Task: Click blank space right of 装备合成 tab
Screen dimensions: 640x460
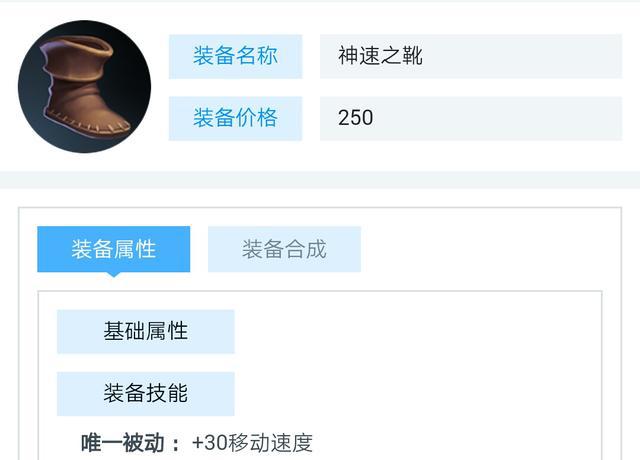Action: tap(480, 249)
